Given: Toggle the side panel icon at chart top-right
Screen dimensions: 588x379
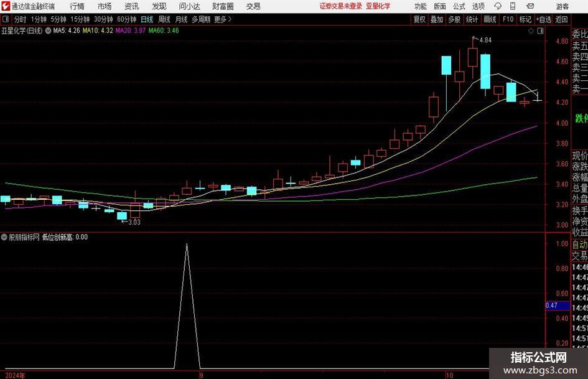Looking at the screenshot, I should click(x=540, y=31).
